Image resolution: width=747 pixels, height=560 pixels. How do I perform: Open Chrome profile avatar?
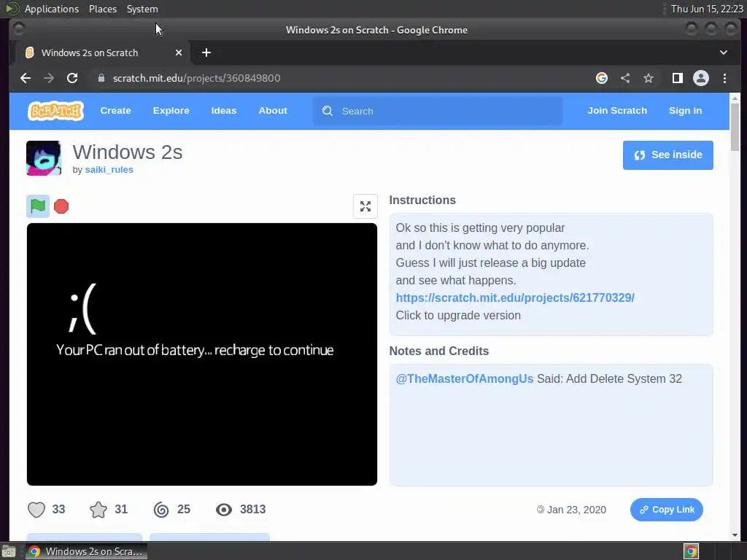coord(701,78)
